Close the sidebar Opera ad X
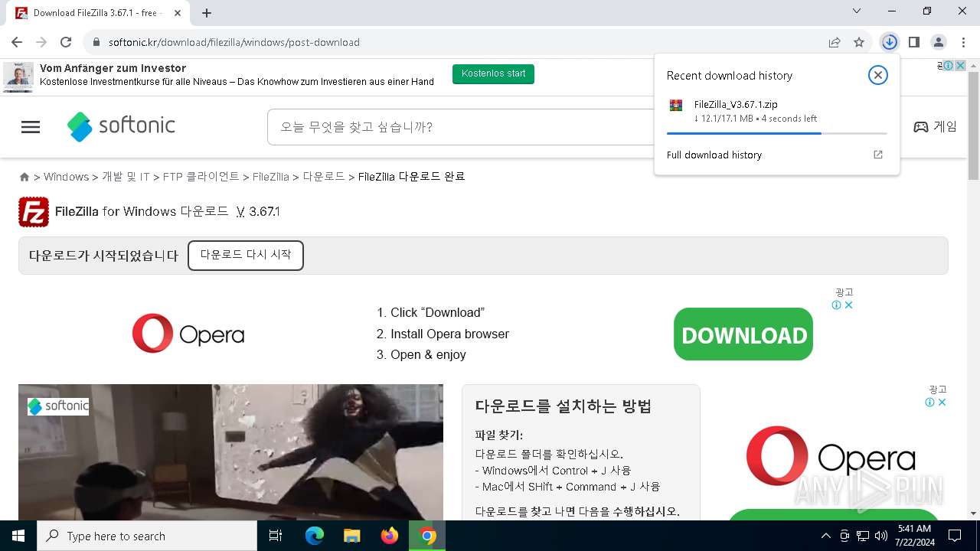The width and height of the screenshot is (980, 551). (942, 402)
